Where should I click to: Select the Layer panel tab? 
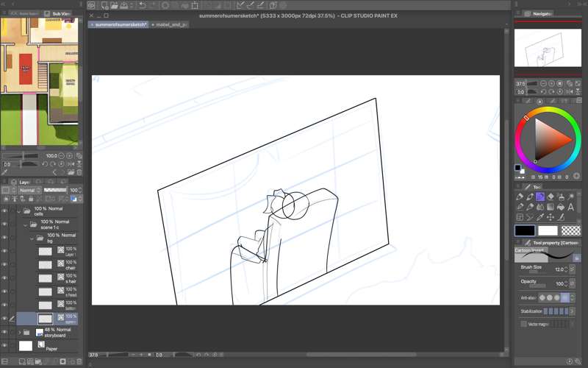21,182
